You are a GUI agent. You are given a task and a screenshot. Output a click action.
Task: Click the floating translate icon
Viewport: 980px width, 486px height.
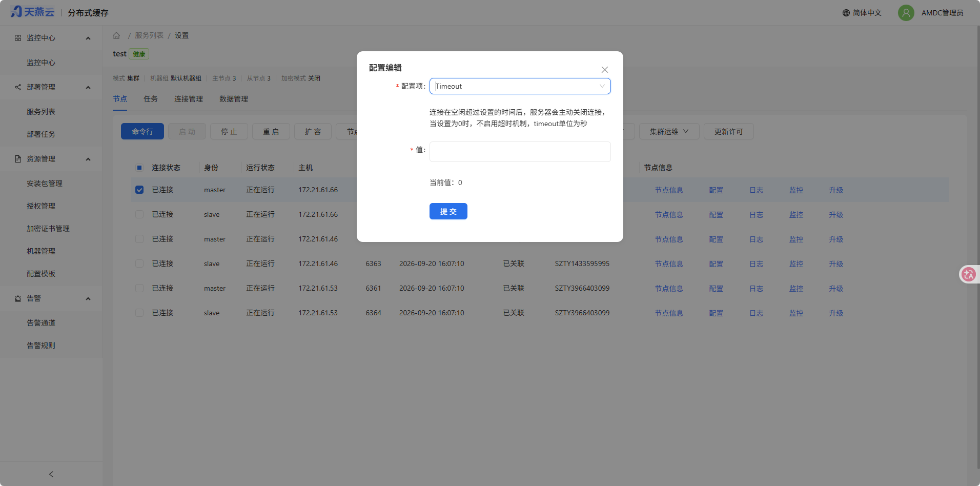[968, 274]
